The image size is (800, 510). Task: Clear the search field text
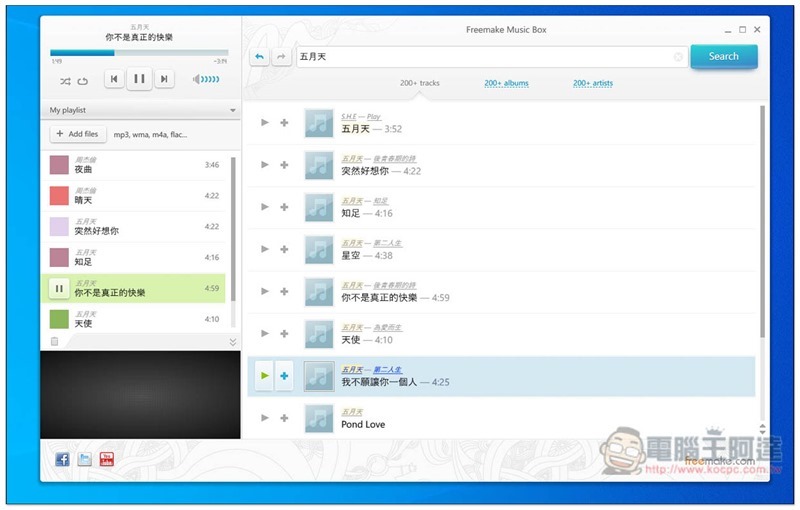[x=678, y=57]
